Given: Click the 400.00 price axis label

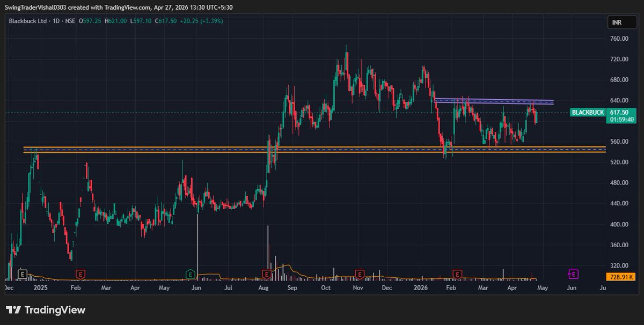Looking at the screenshot, I should (x=619, y=224).
